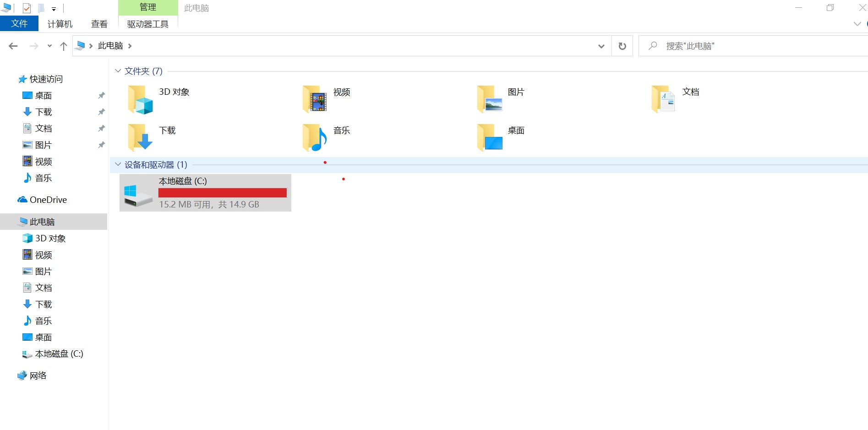Click the breadcrumb chevron before 此电脑

pos(91,46)
